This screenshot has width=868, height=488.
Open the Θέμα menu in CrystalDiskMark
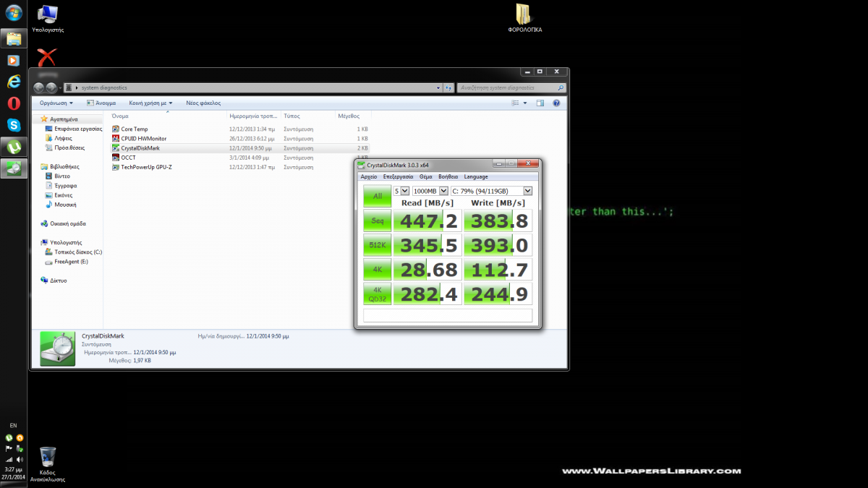coord(426,176)
